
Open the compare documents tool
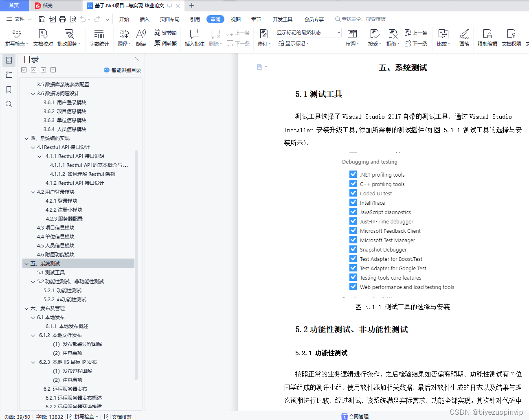[443, 37]
